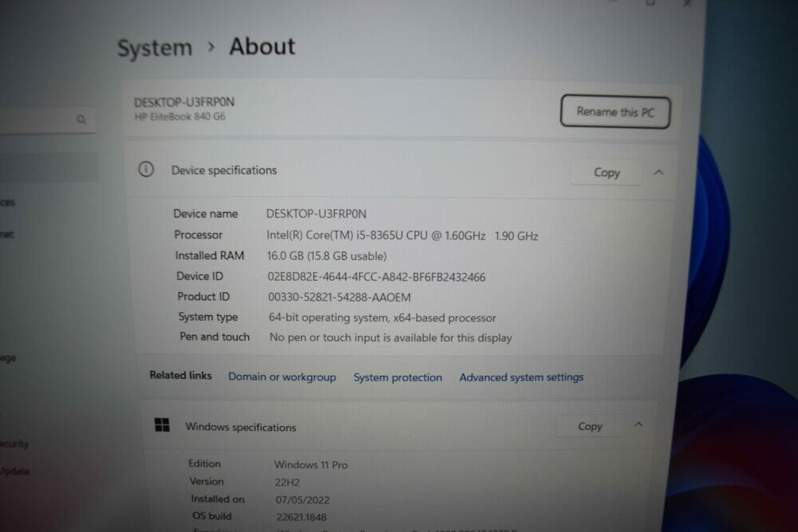This screenshot has width=798, height=532.
Task: Open the Domain or workgroup link
Action: point(282,377)
